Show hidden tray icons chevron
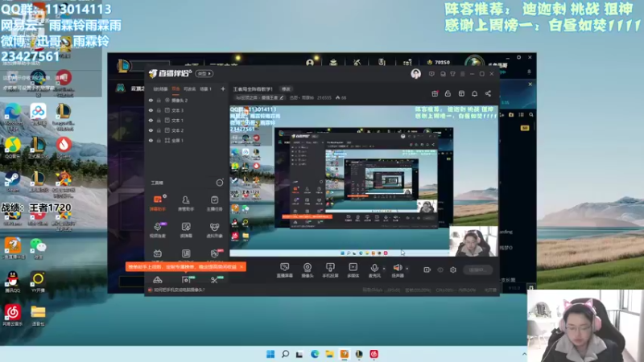This screenshot has width=644, height=362. [x=524, y=354]
